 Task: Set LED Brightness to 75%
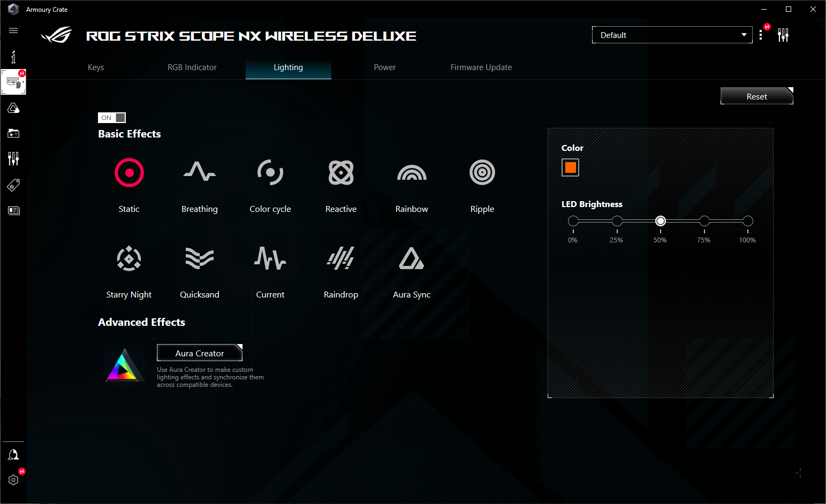pos(704,221)
